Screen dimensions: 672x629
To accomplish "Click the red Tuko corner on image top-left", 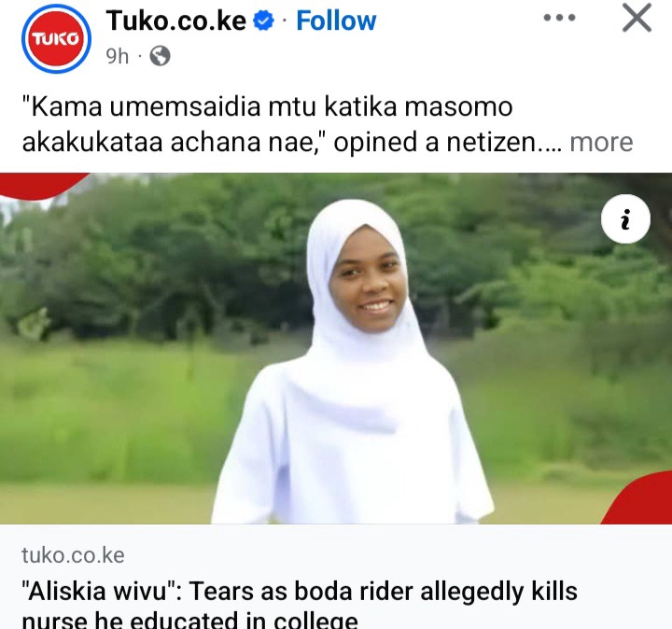I will (41, 184).
